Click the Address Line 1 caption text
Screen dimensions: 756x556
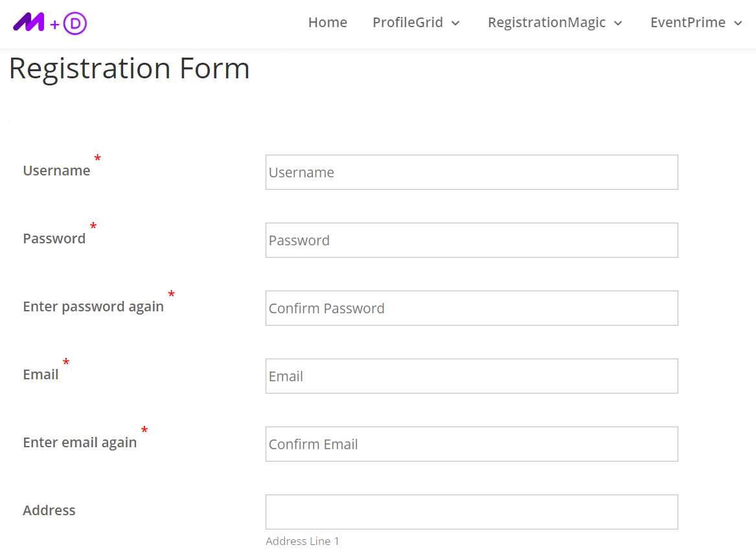click(303, 541)
